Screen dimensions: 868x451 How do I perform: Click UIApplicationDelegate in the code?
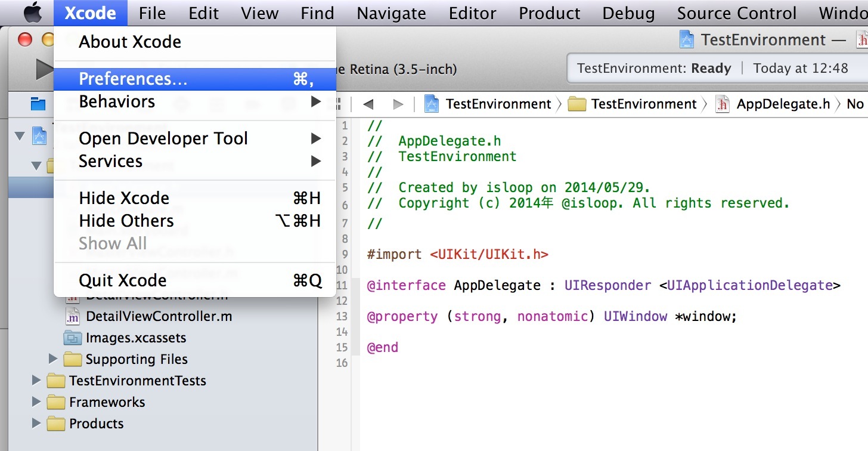tap(749, 285)
